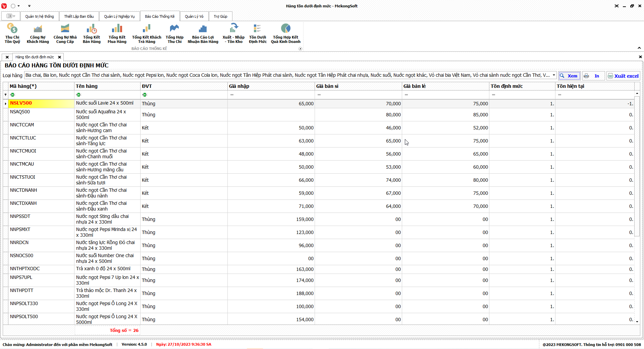
Task: Open the quick access toolbar dropdown
Action: tap(29, 6)
